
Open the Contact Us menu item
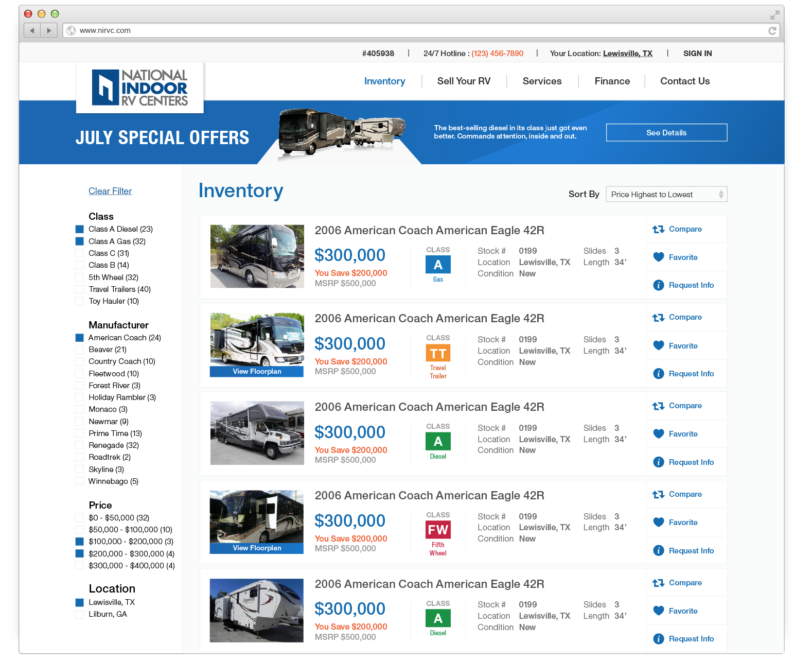pos(685,81)
